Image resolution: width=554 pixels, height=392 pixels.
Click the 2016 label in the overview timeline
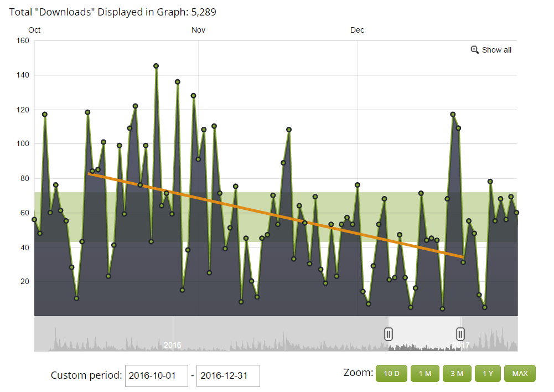173,345
